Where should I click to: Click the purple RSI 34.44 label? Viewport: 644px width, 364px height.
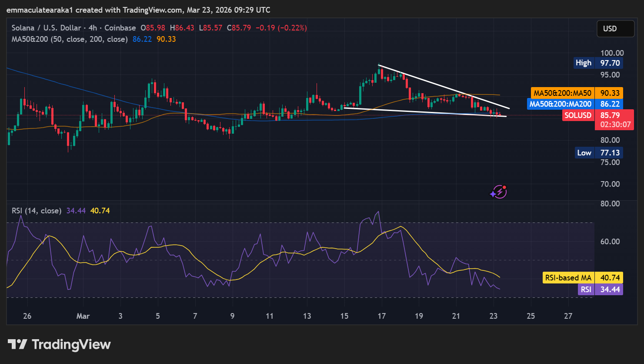pyautogui.click(x=600, y=290)
